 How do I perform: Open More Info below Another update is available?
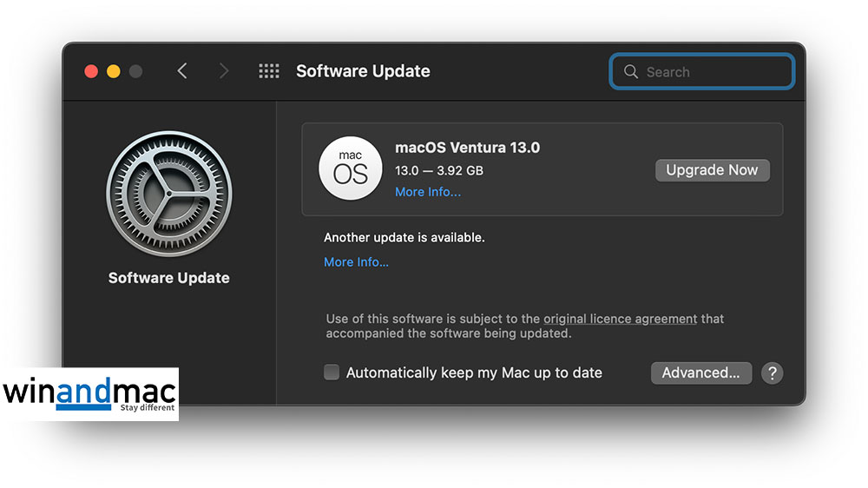356,262
